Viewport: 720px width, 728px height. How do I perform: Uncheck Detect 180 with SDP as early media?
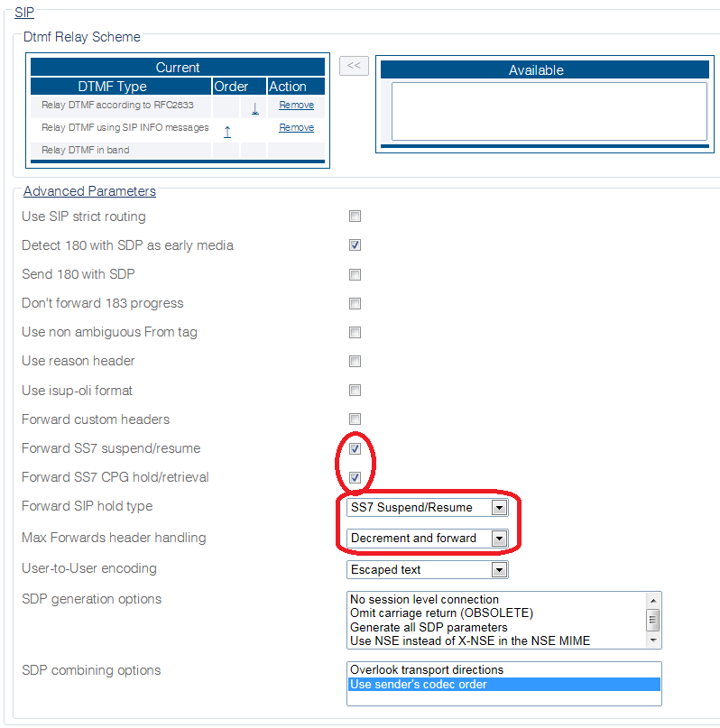coord(355,244)
